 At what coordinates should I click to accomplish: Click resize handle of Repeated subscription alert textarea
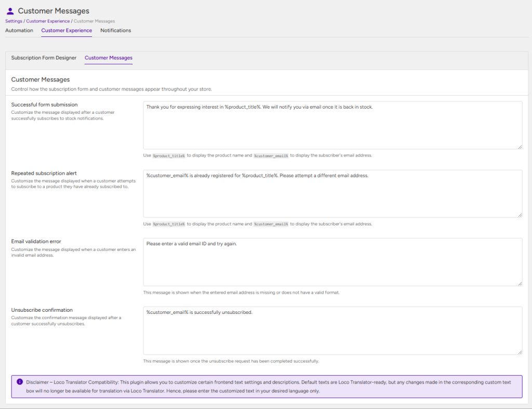coord(520,215)
